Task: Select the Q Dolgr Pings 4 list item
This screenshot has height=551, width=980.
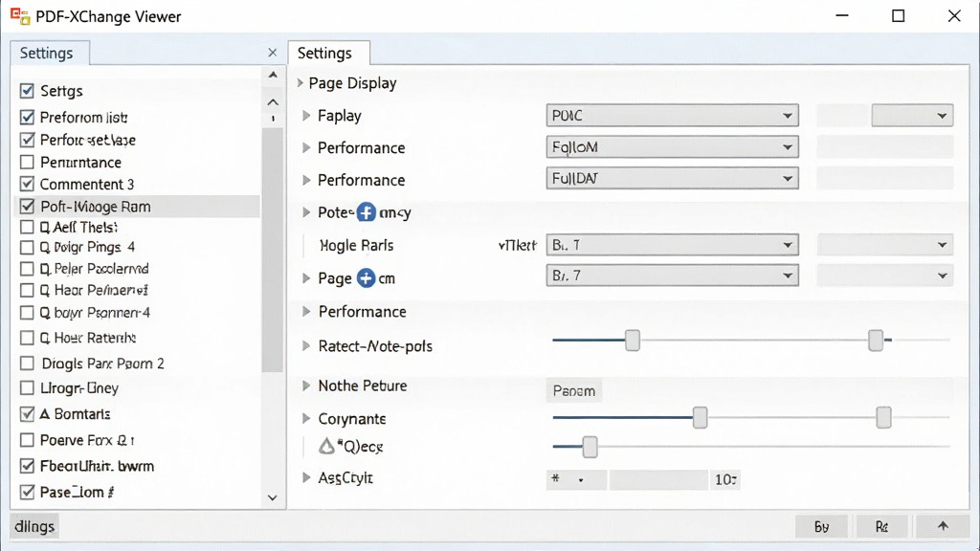Action: [87, 247]
